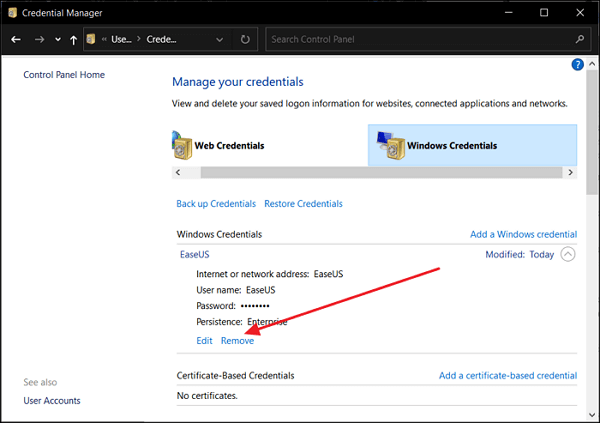Screen dimensions: 600x423
Task: Click the back navigation arrow
Action: [x=16, y=40]
